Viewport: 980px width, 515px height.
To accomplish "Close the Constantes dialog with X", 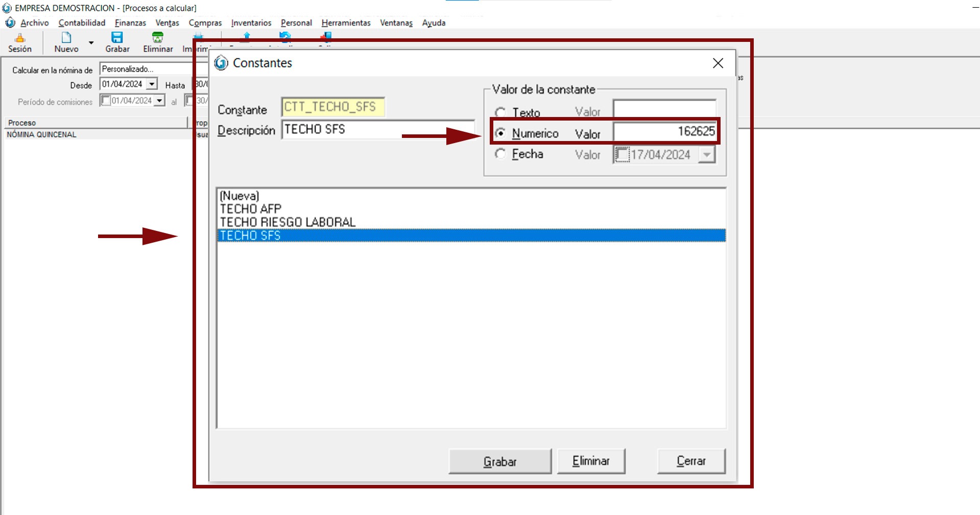I will pos(718,63).
